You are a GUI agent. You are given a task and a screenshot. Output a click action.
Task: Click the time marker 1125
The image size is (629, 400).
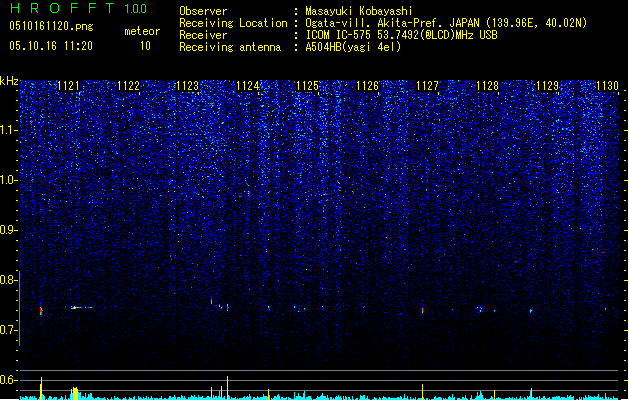click(x=308, y=86)
